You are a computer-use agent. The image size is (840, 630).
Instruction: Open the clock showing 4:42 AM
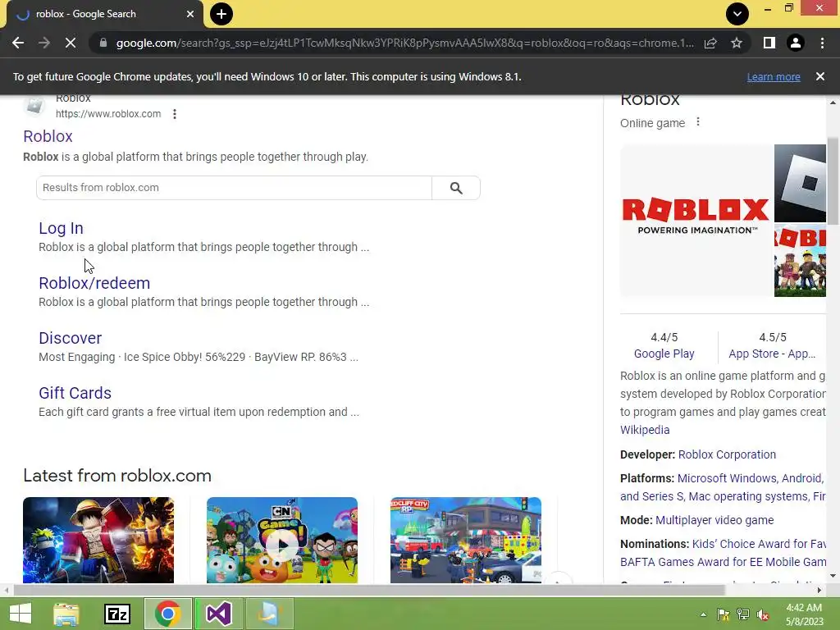[805, 614]
